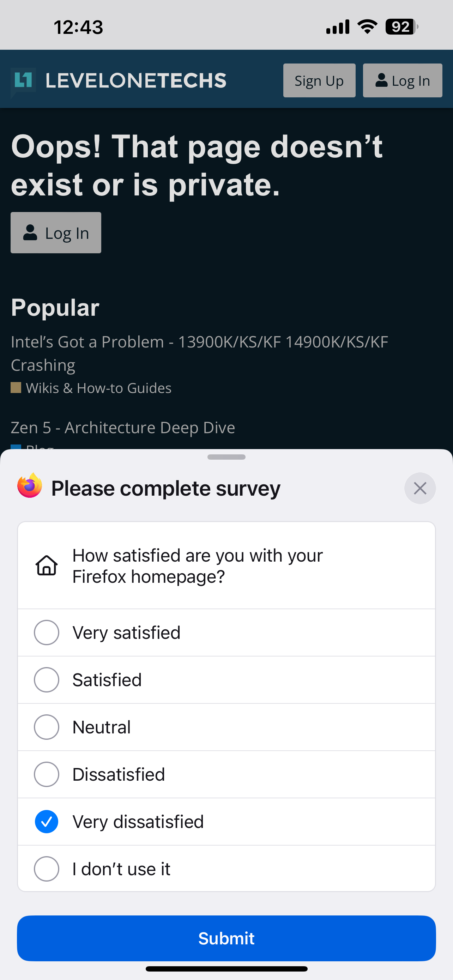
Task: Select the Very satisfied radio option
Action: click(47, 633)
